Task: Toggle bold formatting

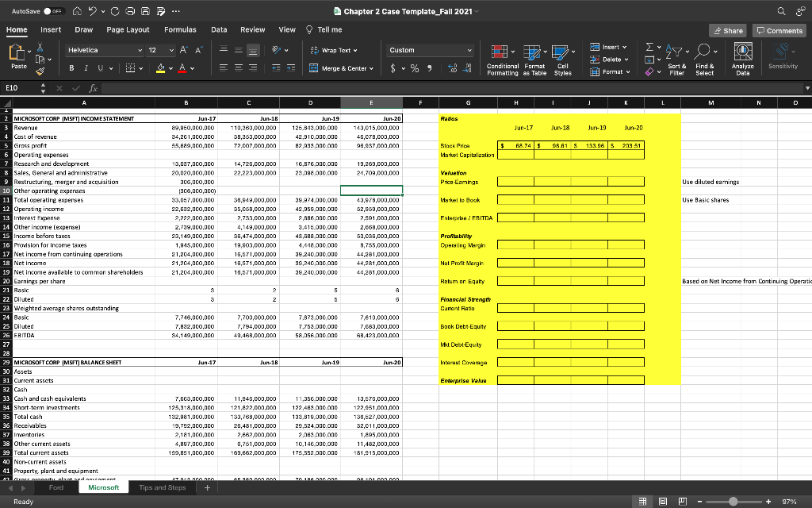Action: [x=71, y=68]
